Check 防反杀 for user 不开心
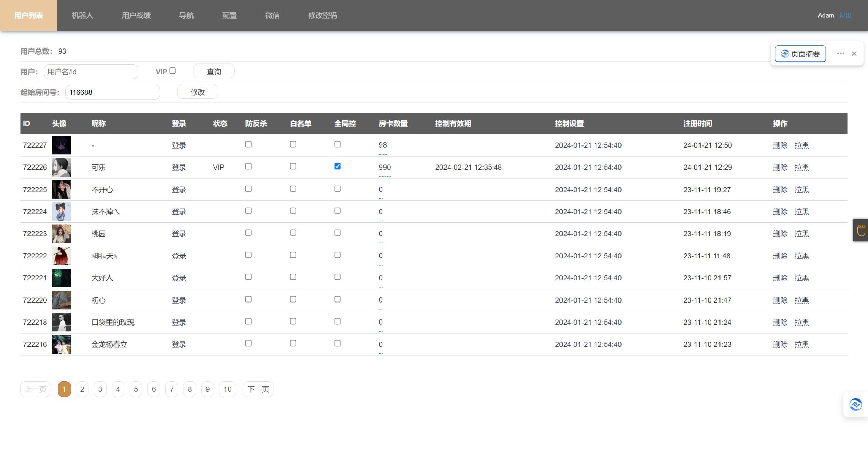 point(248,189)
